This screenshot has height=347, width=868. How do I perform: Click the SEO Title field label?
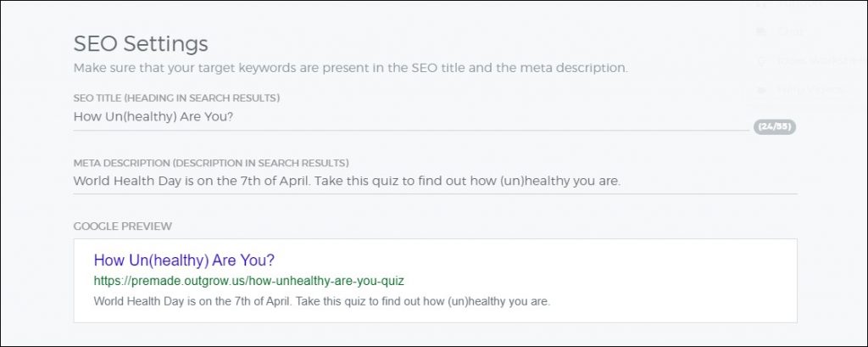[176, 98]
